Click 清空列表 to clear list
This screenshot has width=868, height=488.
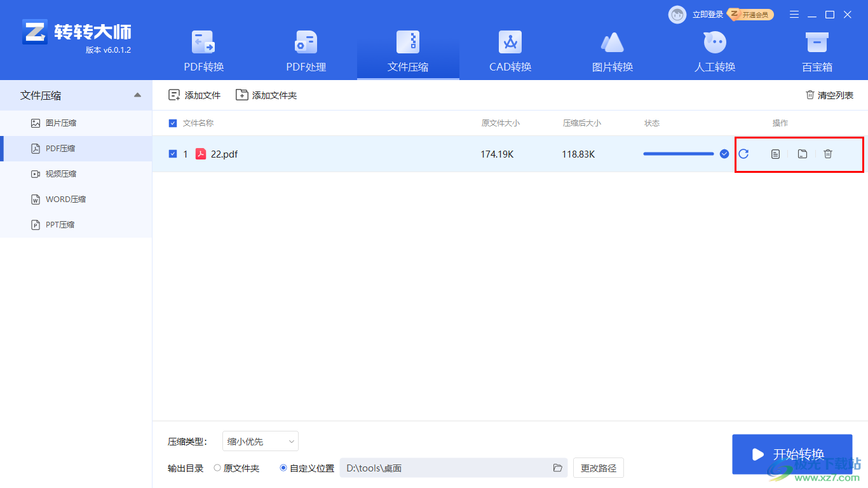pyautogui.click(x=829, y=95)
